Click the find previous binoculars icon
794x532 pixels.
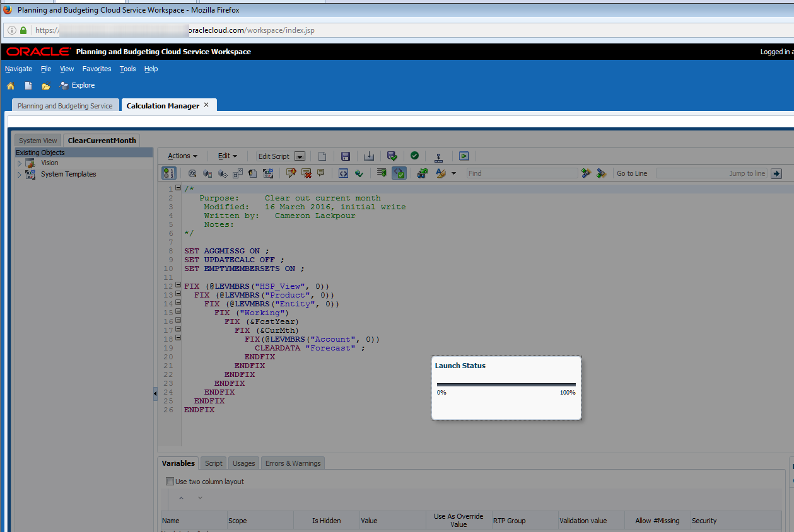coord(585,173)
